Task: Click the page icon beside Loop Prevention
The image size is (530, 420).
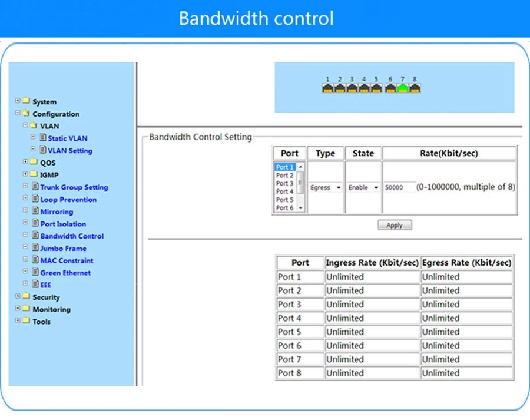Action: point(35,198)
